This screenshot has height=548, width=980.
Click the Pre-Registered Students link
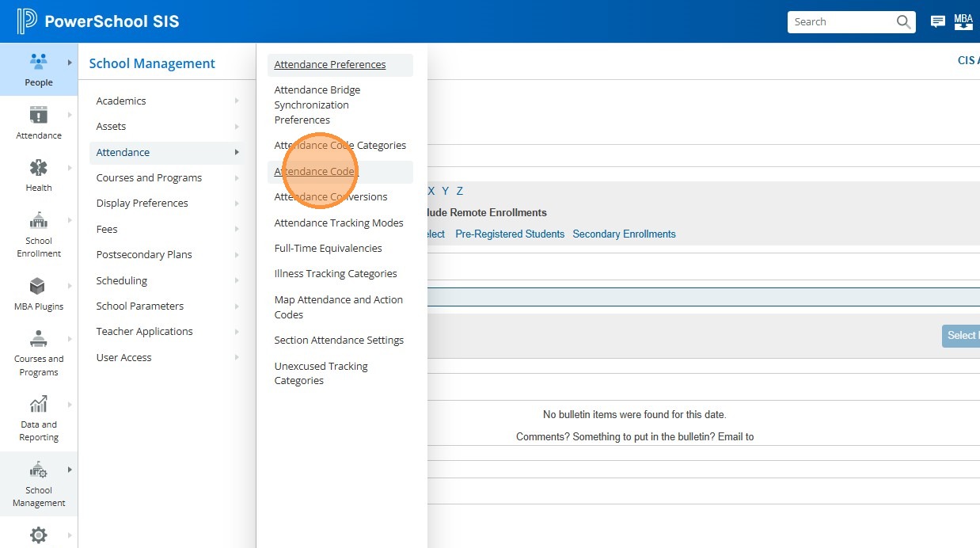point(510,234)
